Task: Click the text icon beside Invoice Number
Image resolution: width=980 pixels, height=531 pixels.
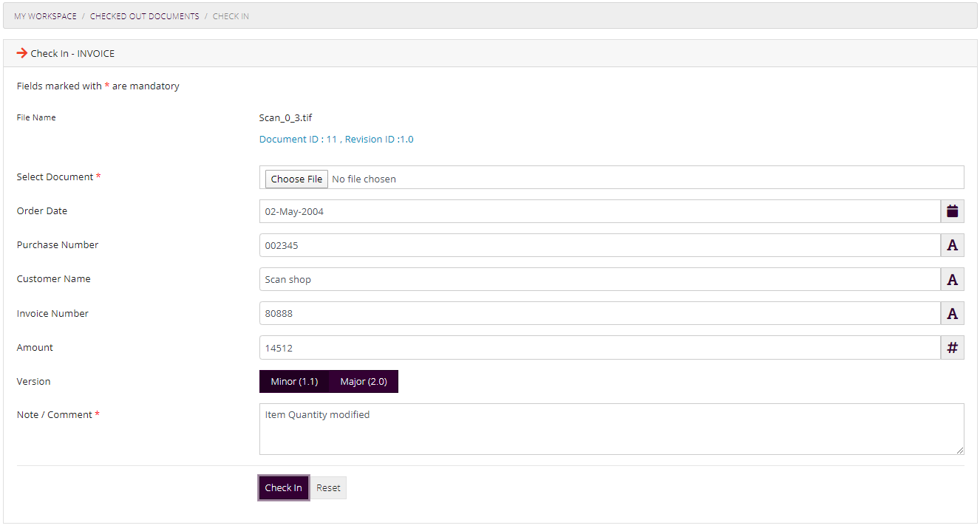Action: (952, 313)
